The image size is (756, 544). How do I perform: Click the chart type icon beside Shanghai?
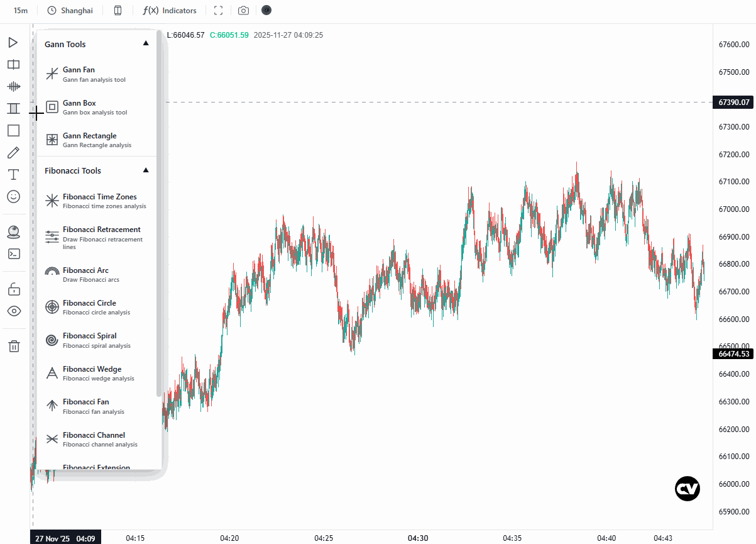point(118,11)
